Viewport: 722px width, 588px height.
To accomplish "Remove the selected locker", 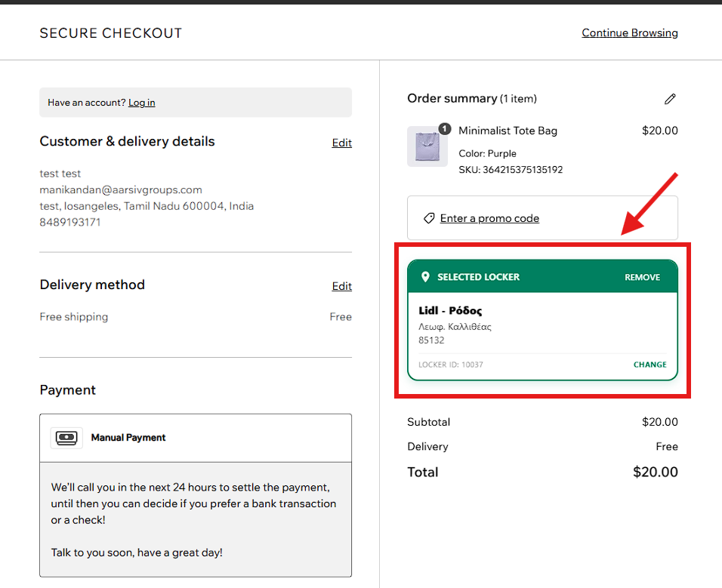I will point(642,277).
